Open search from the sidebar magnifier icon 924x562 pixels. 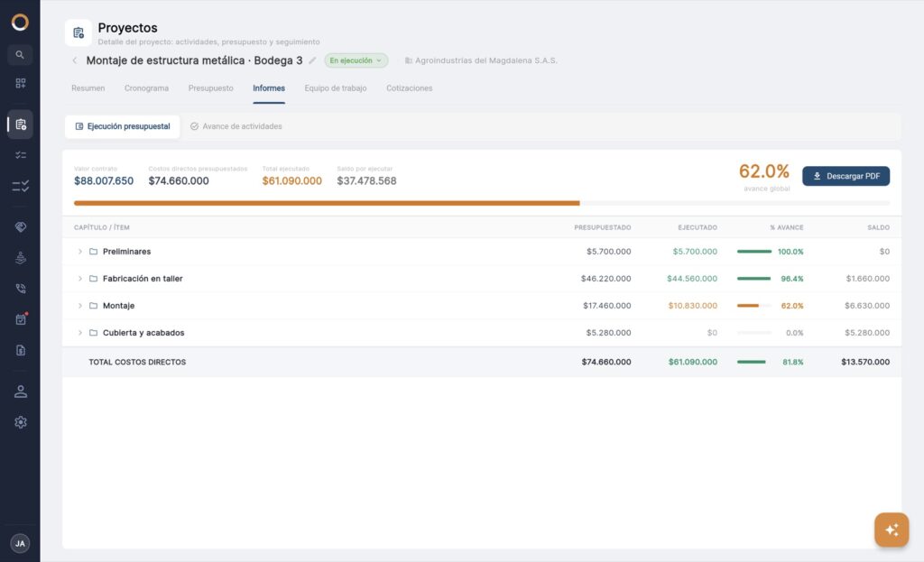pos(20,55)
